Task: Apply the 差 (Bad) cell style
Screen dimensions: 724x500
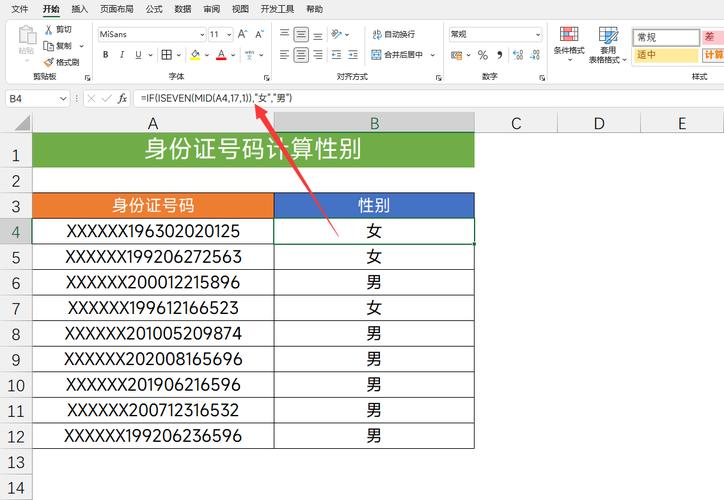Action: (713, 37)
